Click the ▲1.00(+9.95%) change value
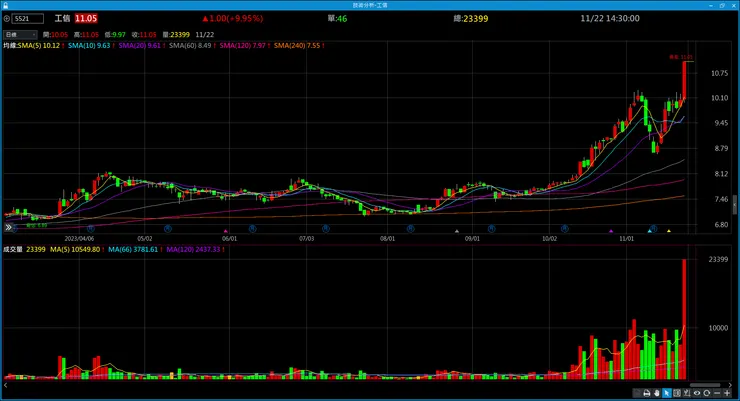 point(233,18)
